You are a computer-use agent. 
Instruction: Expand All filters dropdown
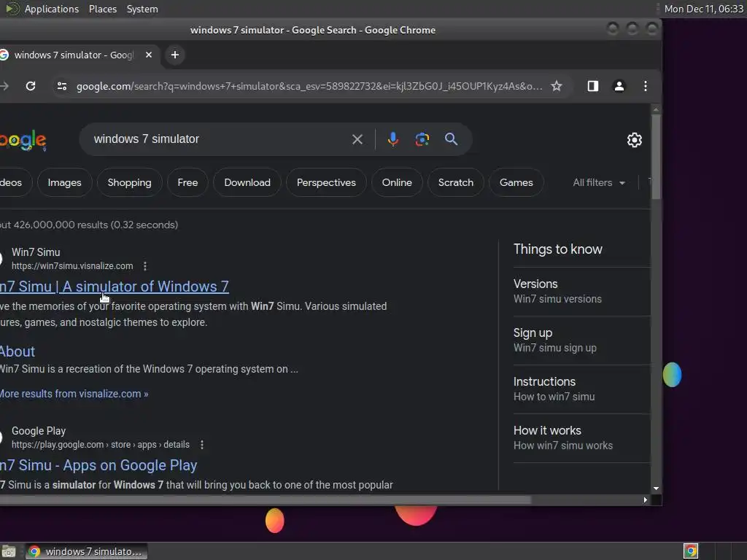[x=599, y=183]
